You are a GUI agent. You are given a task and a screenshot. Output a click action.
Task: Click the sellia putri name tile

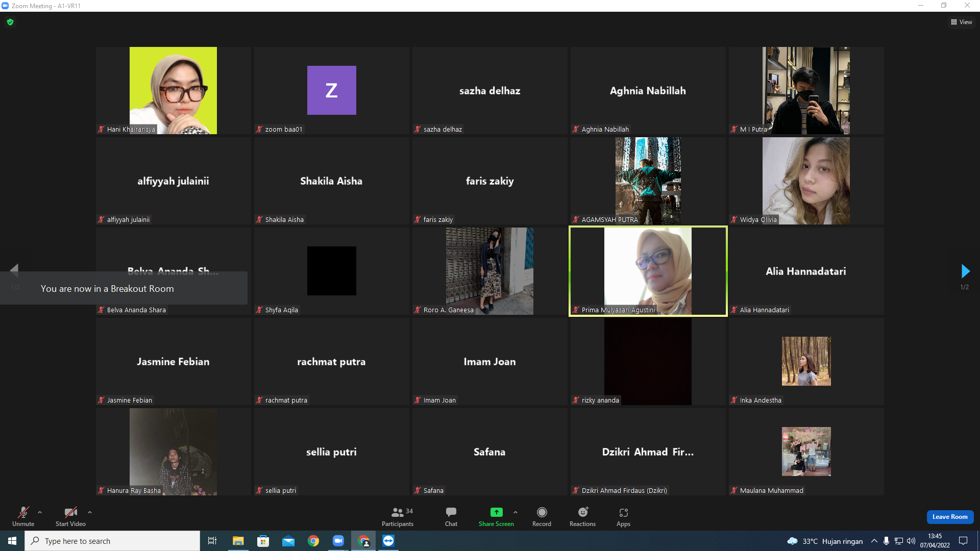point(331,452)
